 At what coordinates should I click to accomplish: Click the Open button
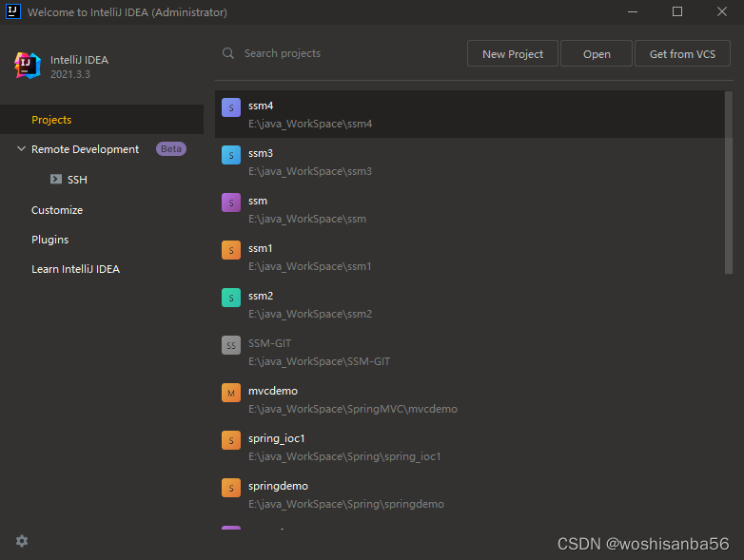point(597,53)
